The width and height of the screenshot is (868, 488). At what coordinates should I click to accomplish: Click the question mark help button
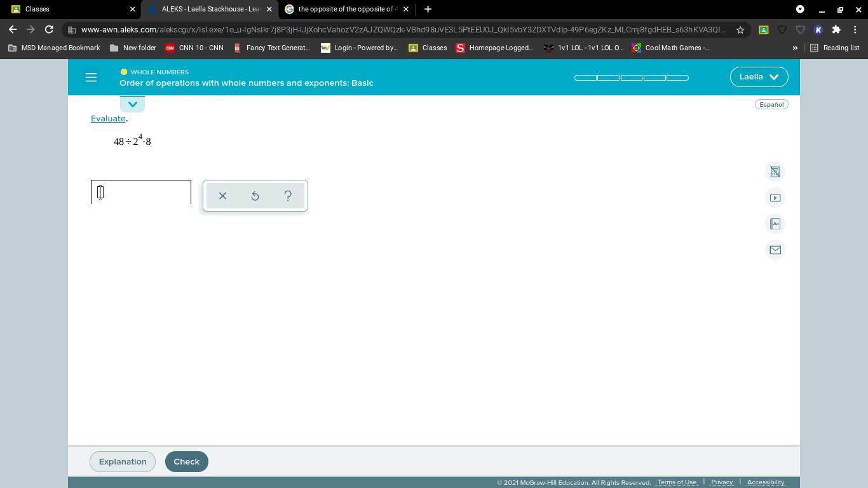coord(288,196)
